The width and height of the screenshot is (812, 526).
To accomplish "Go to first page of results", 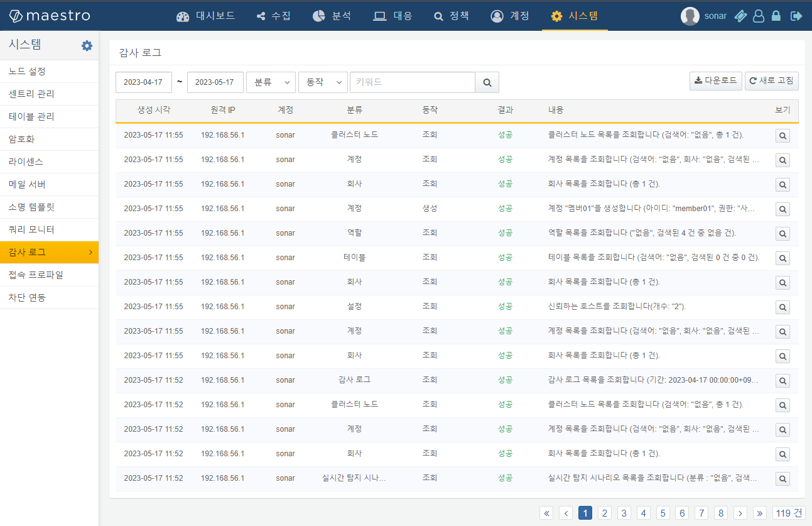I will pyautogui.click(x=546, y=513).
